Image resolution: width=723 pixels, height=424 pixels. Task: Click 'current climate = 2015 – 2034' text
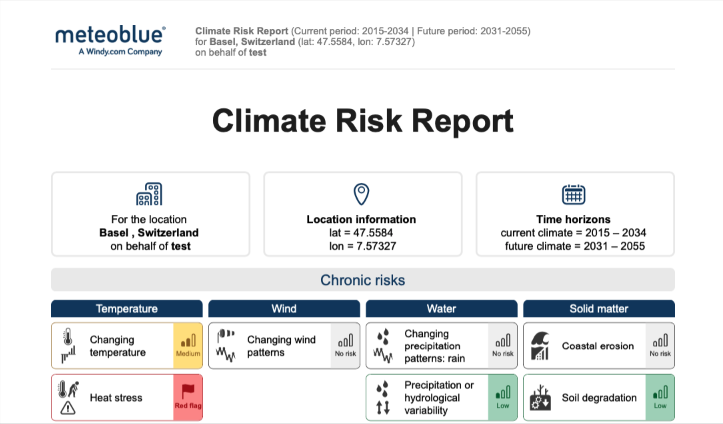pyautogui.click(x=574, y=233)
